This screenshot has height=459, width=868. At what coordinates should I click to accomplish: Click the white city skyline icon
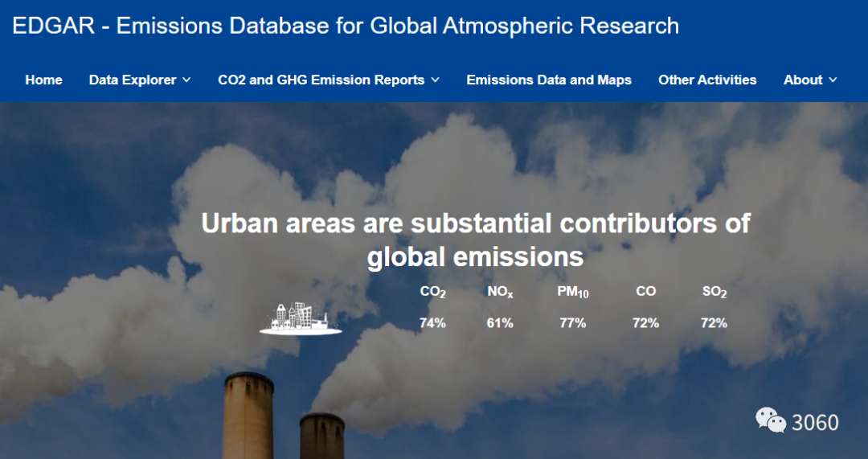tap(301, 318)
